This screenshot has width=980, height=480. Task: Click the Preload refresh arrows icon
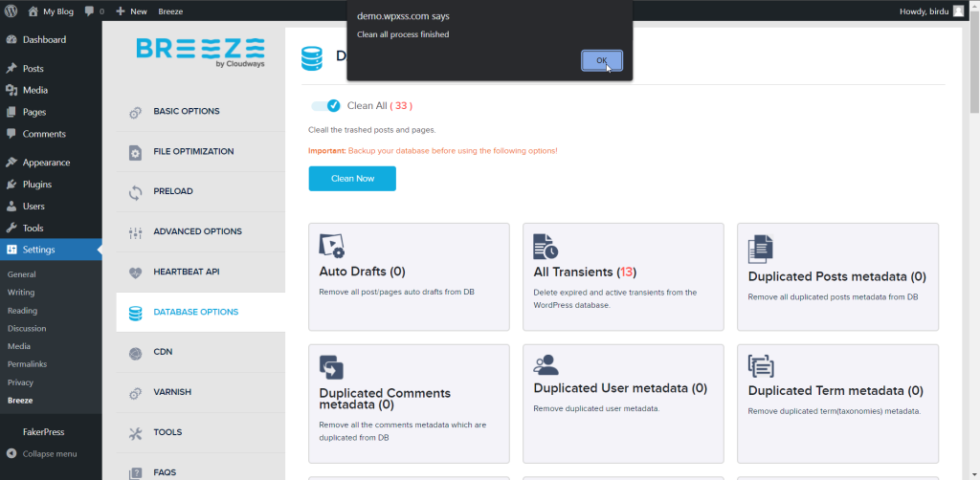tap(135, 193)
